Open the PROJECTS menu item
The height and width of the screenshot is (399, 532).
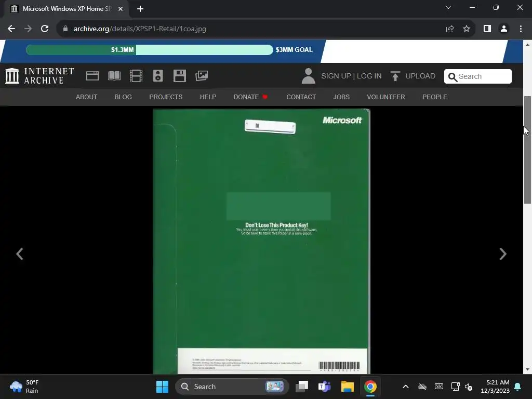(x=166, y=97)
